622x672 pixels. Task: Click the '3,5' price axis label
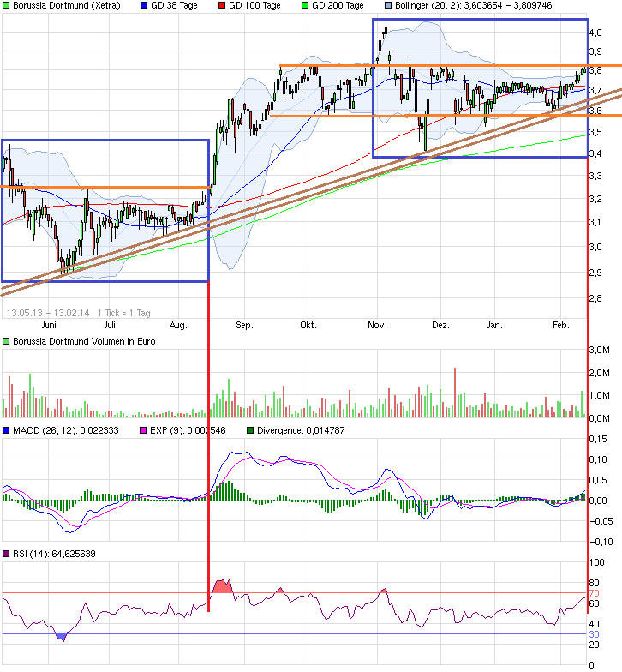pos(596,132)
